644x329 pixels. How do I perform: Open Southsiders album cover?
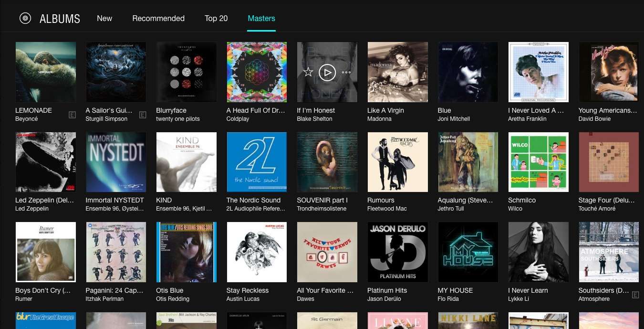[x=609, y=252]
